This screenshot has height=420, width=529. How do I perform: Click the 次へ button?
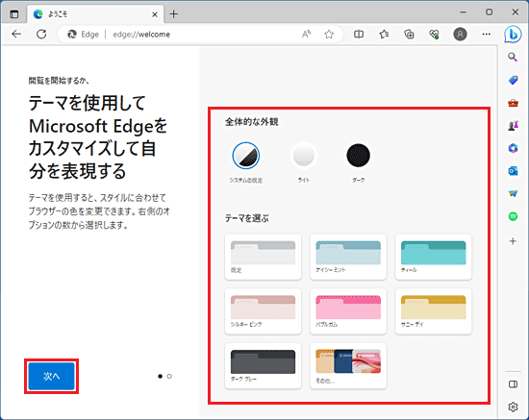click(51, 376)
